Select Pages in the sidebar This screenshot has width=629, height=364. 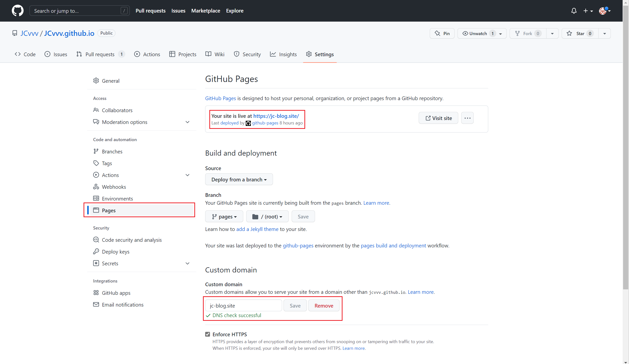tap(142, 210)
